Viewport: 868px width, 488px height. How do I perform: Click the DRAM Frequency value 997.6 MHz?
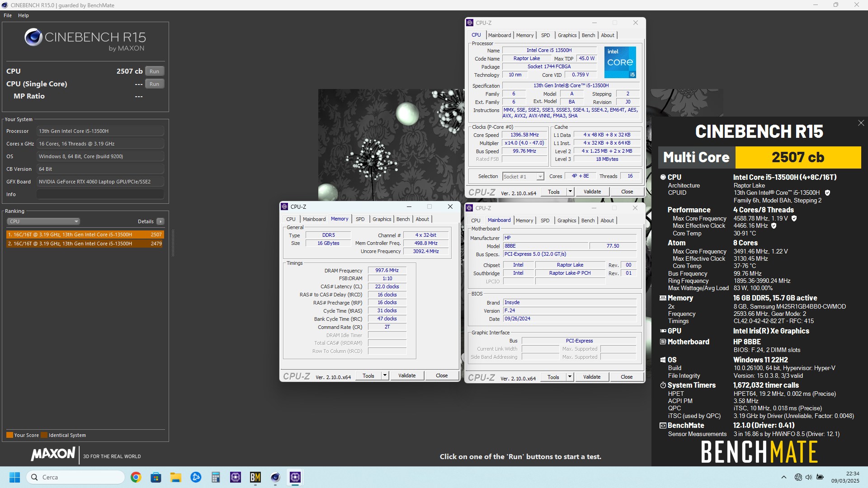coord(387,270)
